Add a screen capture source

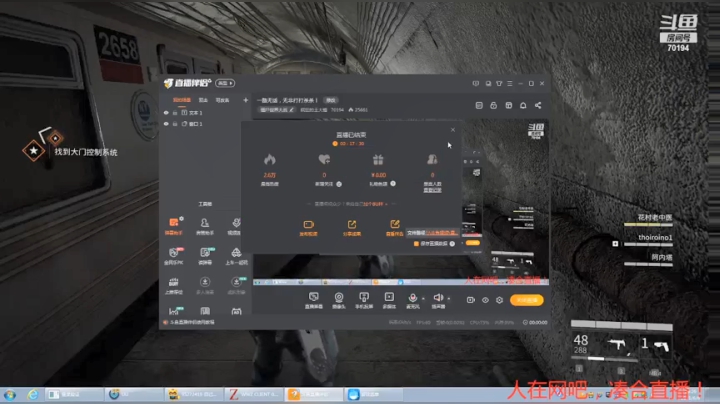tap(314, 300)
